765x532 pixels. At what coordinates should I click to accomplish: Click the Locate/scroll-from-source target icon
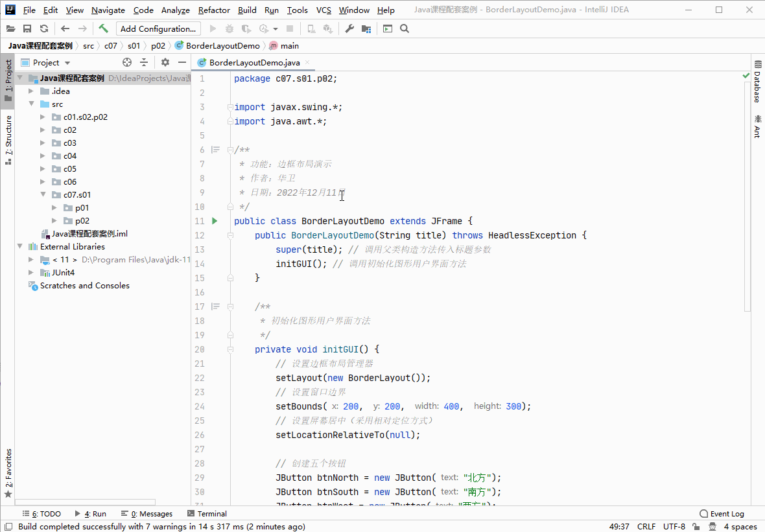pos(127,62)
